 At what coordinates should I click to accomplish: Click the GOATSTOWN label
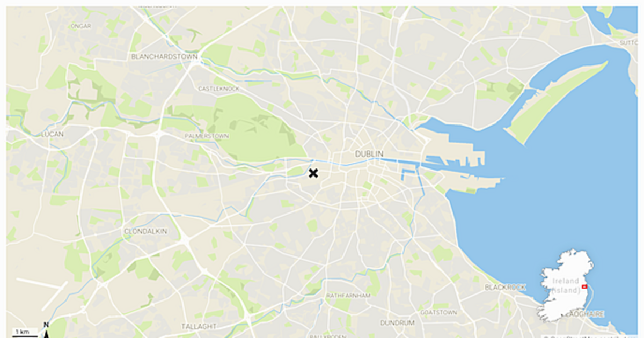(x=439, y=312)
